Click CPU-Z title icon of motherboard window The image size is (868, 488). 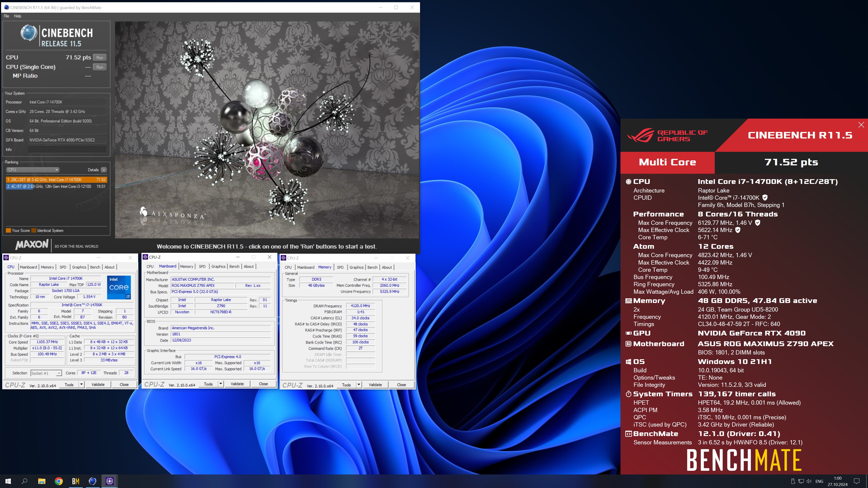pos(145,257)
